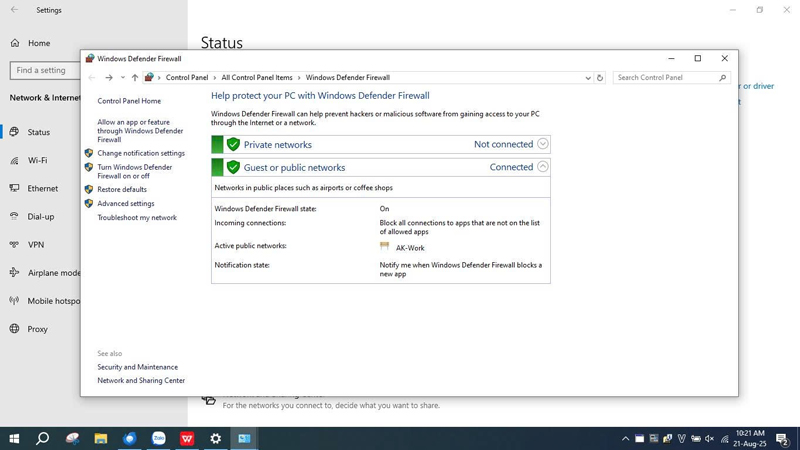Open Change notification settings link
800x450 pixels.
coord(141,153)
